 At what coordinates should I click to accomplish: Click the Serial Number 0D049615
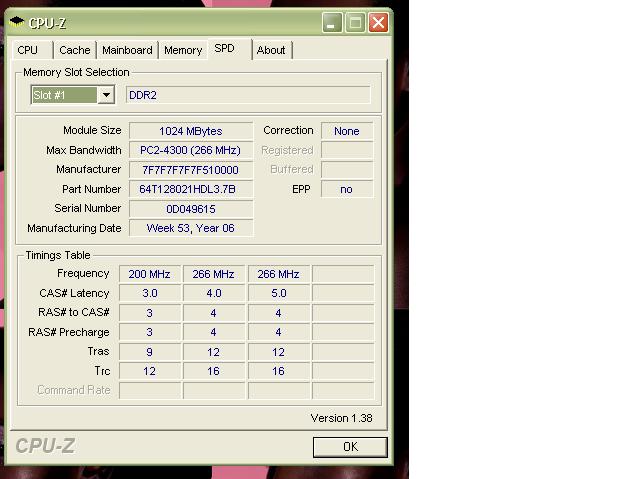coord(191,209)
